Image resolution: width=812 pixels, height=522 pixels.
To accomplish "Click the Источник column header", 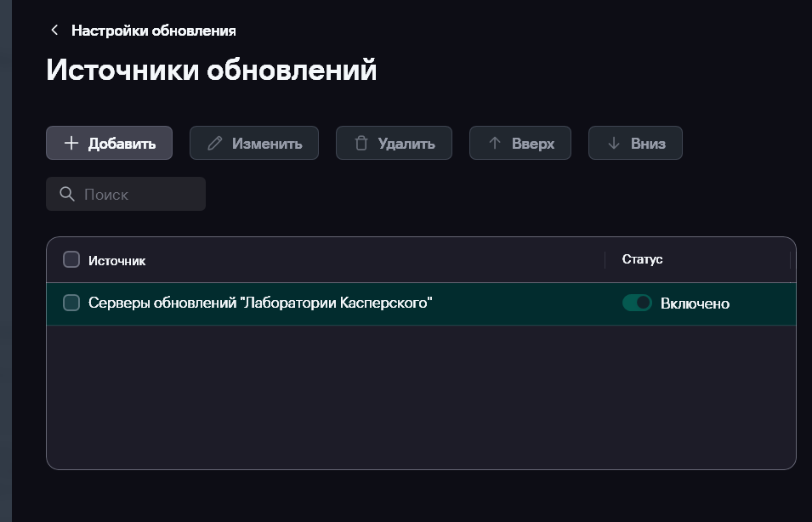I will click(x=117, y=260).
